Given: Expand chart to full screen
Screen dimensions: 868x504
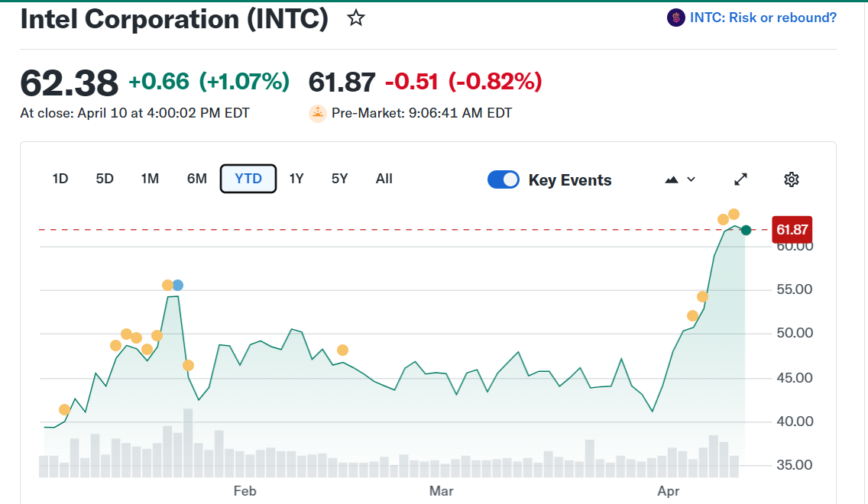Looking at the screenshot, I should coord(740,179).
